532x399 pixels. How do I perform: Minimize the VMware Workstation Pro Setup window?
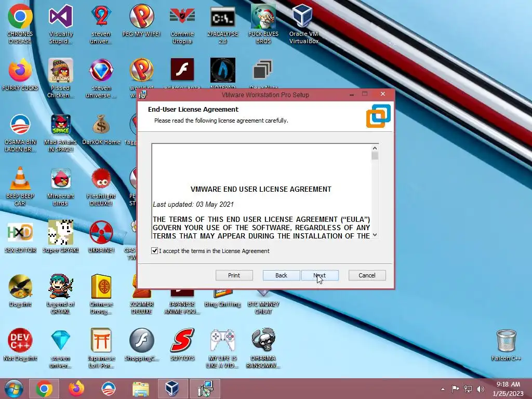tap(352, 95)
